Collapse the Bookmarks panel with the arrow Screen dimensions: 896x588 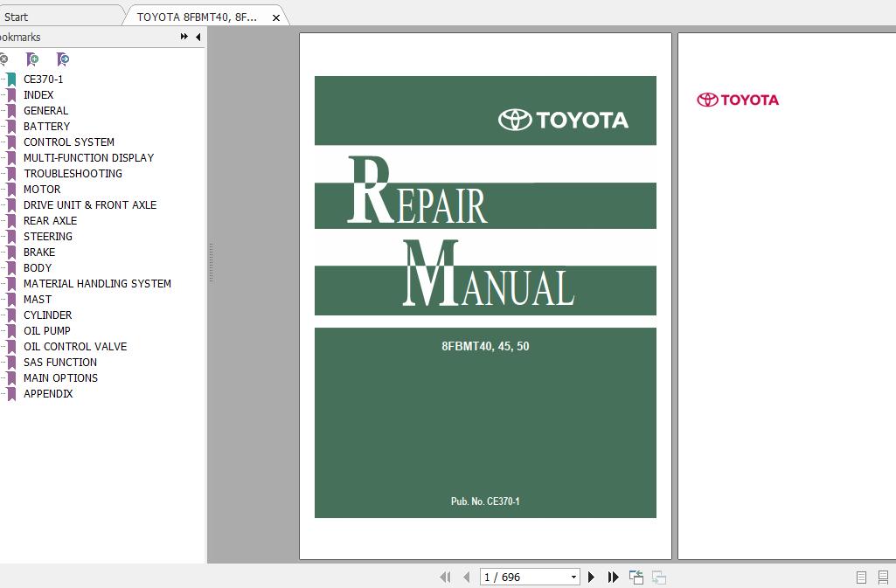pos(197,37)
